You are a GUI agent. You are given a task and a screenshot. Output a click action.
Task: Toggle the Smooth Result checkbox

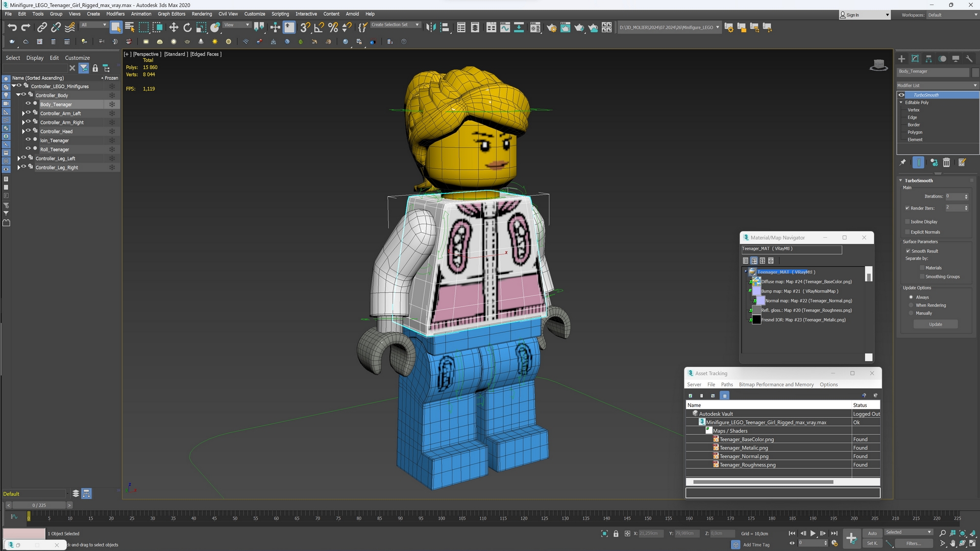click(908, 251)
